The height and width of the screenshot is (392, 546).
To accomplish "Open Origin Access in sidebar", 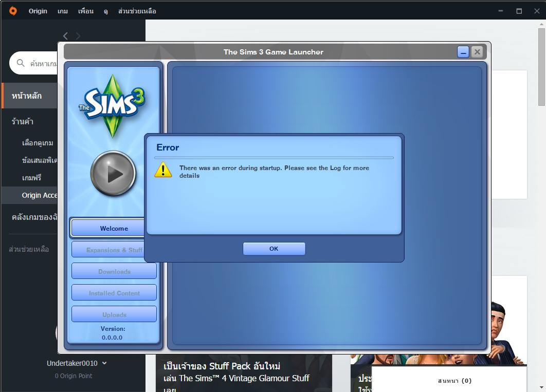I will click(30, 195).
